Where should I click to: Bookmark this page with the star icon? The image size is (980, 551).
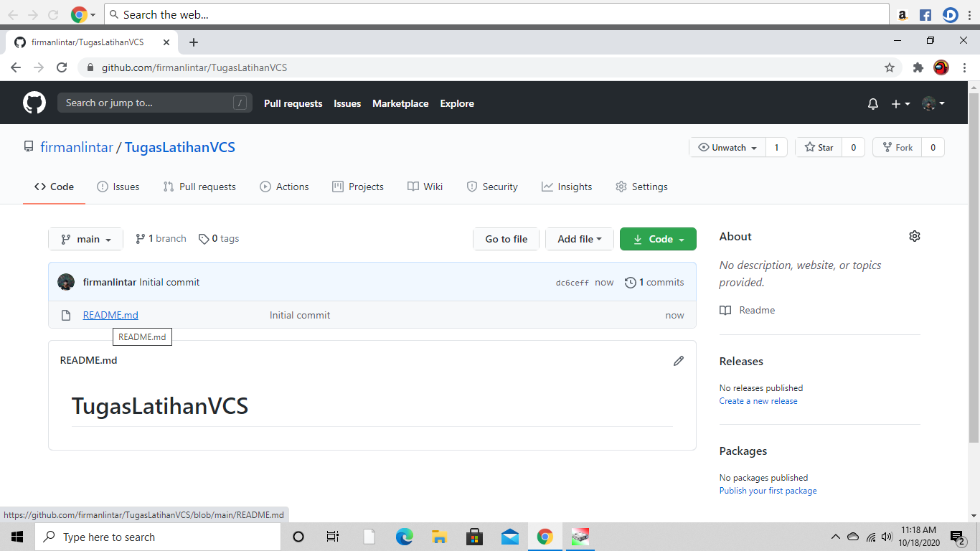pos(890,67)
